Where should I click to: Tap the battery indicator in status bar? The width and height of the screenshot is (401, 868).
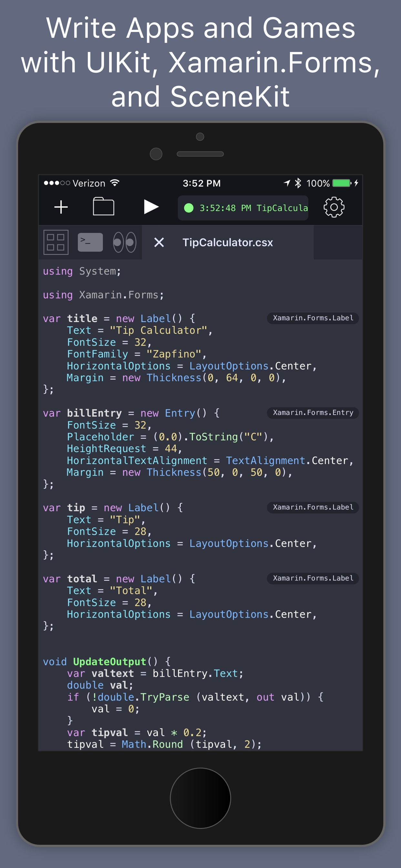342,183
